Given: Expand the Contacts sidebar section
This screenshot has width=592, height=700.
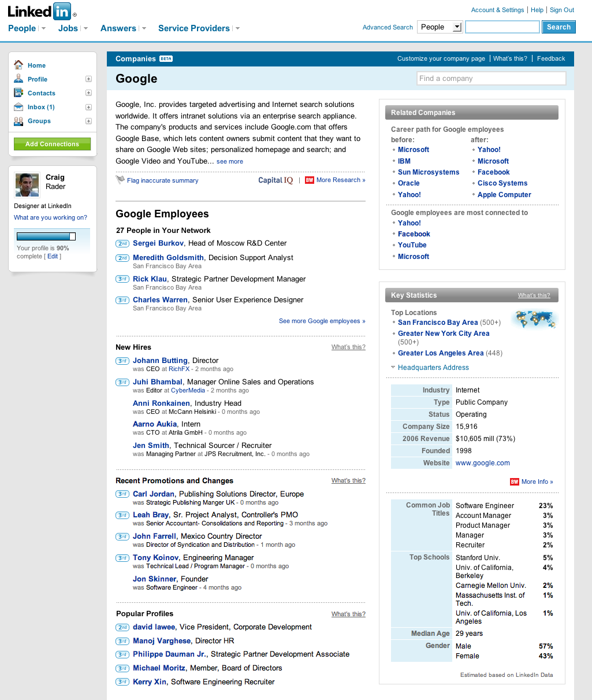Looking at the screenshot, I should point(88,92).
